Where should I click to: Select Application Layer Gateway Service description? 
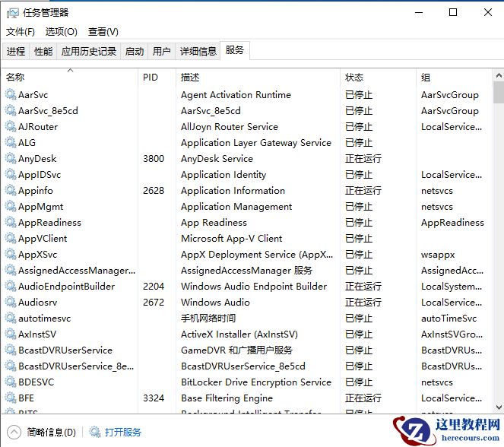(x=256, y=143)
